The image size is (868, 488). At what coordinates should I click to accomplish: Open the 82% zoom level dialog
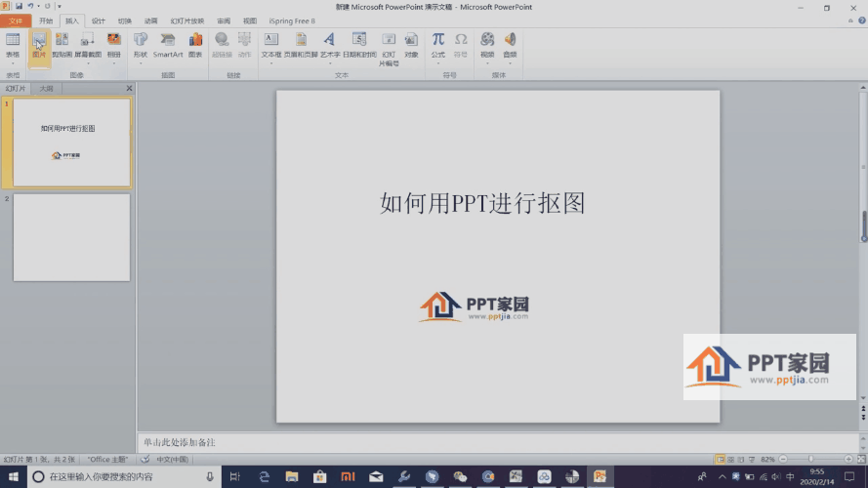[x=767, y=460]
